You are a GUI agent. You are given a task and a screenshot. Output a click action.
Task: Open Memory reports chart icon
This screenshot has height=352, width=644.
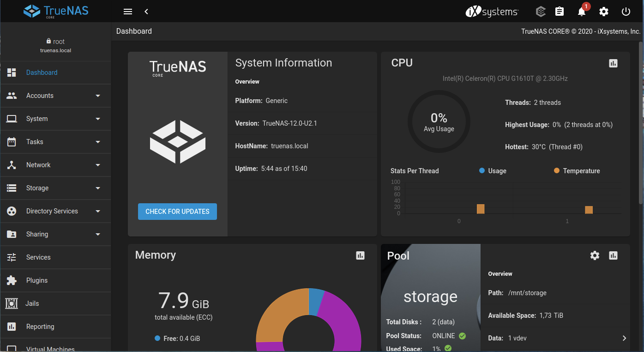pos(361,255)
